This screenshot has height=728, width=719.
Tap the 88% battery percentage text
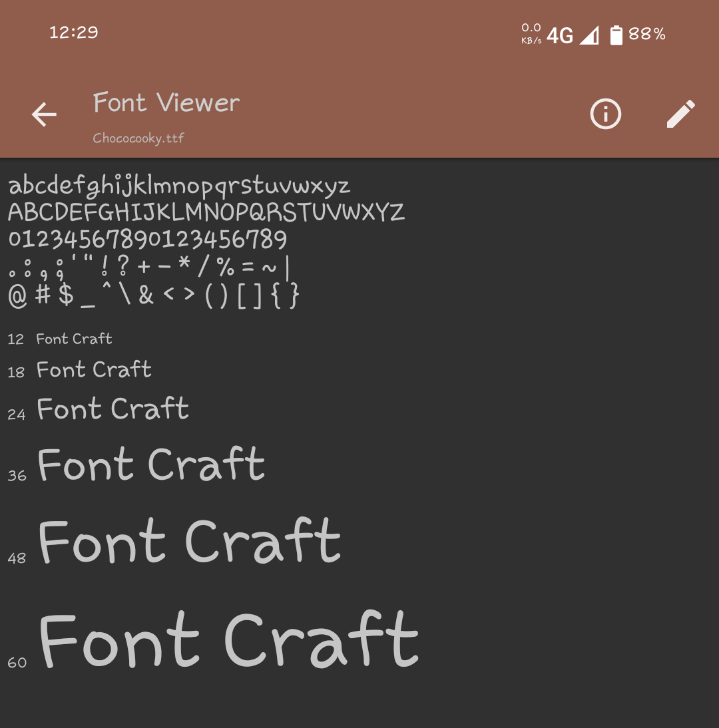[647, 34]
